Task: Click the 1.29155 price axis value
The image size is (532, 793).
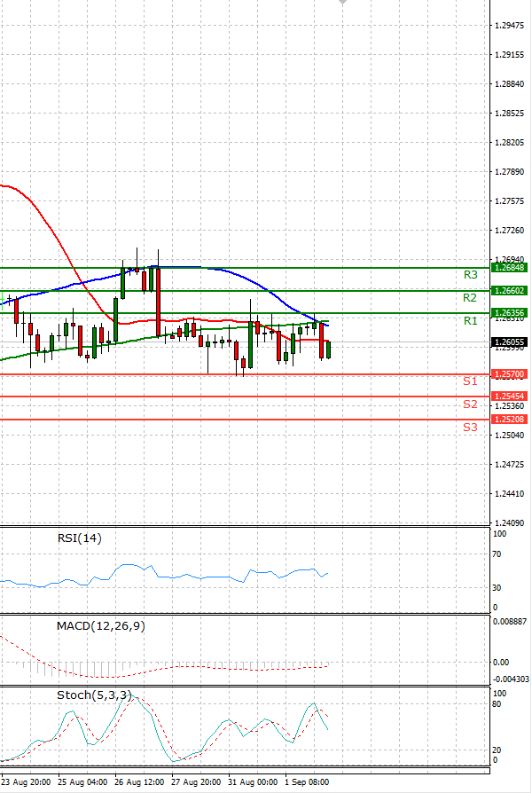Action: (510, 55)
